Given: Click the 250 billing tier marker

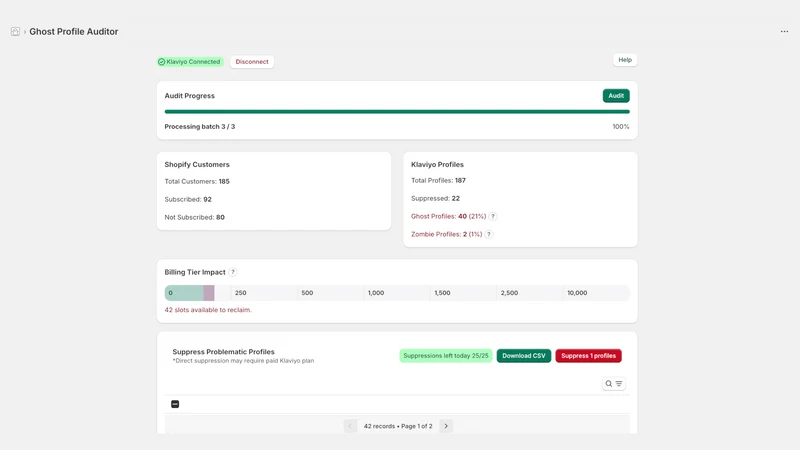Looking at the screenshot, I should tap(240, 293).
